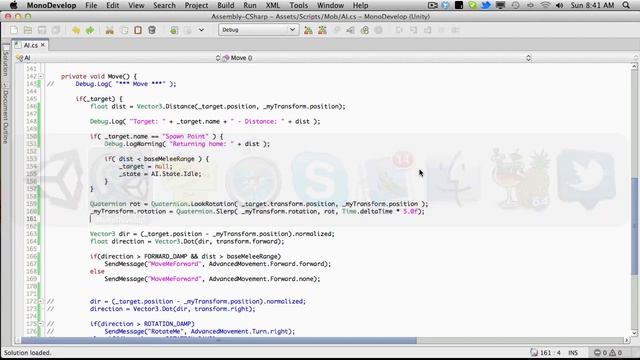The height and width of the screenshot is (360, 640).
Task: Click the Save file toolbar icon
Action: coord(42,30)
